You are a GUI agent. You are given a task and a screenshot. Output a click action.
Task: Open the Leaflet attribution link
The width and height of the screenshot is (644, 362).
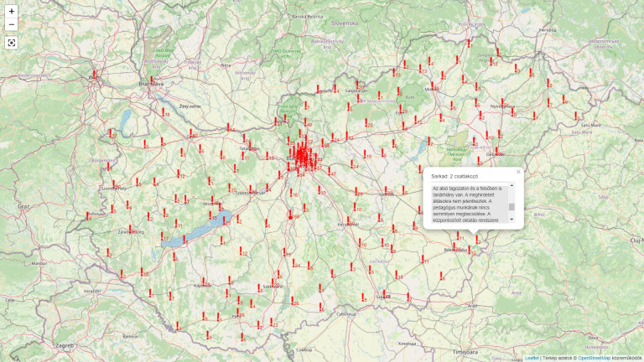[x=532, y=358]
